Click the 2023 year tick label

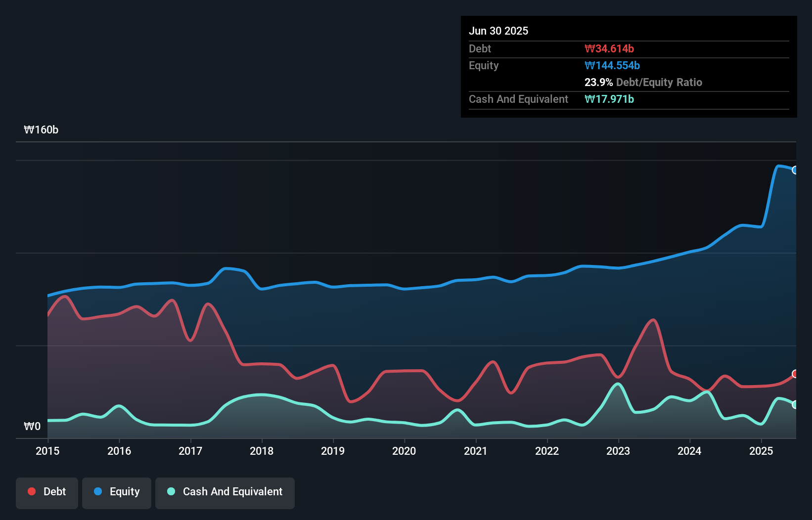click(x=618, y=451)
